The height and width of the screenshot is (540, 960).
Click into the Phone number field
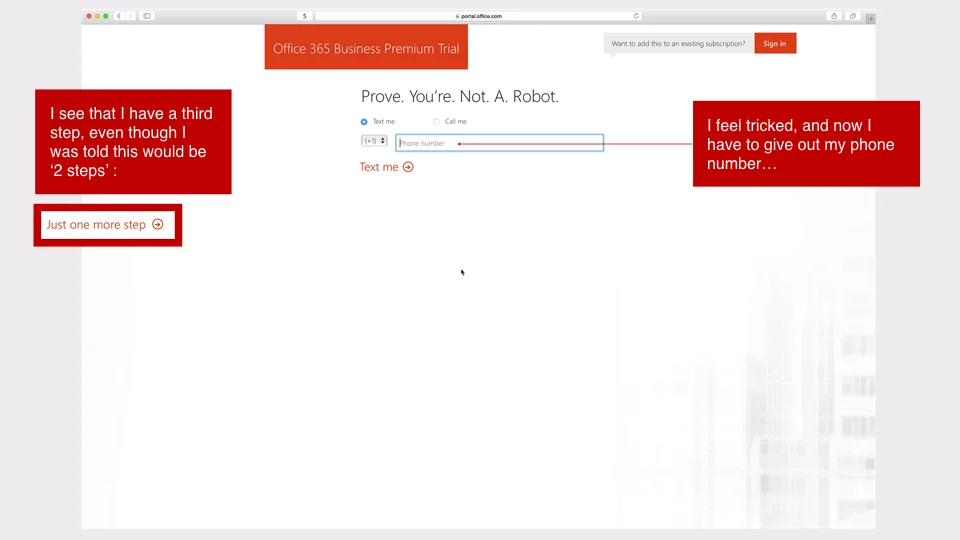click(x=500, y=143)
